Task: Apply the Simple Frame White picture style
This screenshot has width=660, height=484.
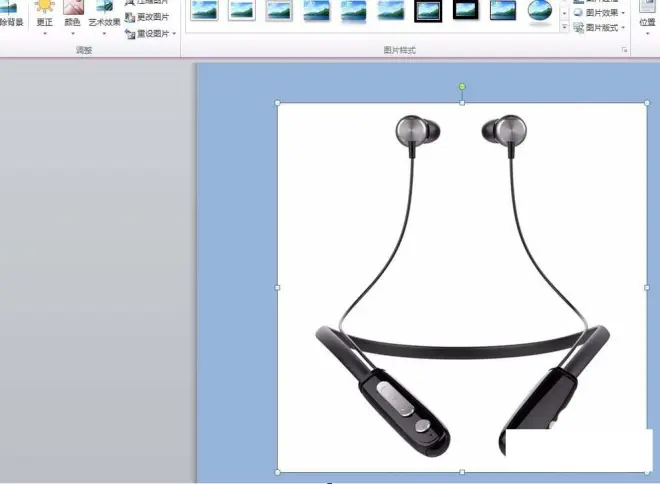Action: coord(205,10)
